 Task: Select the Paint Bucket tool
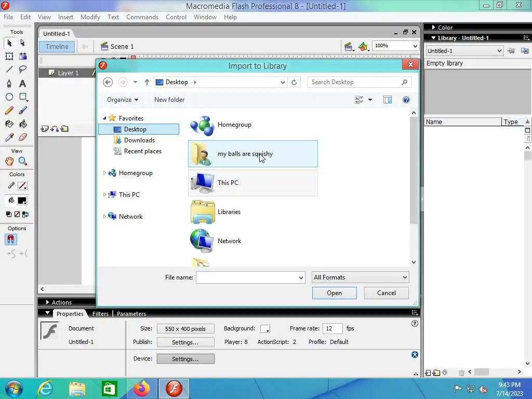point(23,124)
